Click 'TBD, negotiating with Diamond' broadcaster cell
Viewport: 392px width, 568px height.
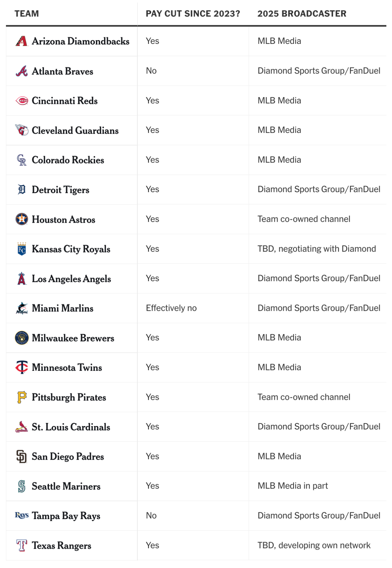pos(317,249)
